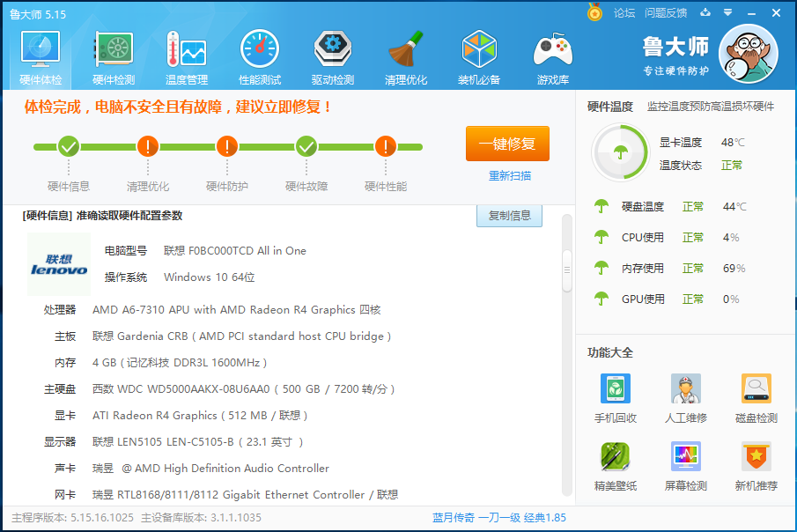Screen dimensions: 797x532
Task: Open the 硬件体检 hardware checkup tab
Action: point(41,58)
